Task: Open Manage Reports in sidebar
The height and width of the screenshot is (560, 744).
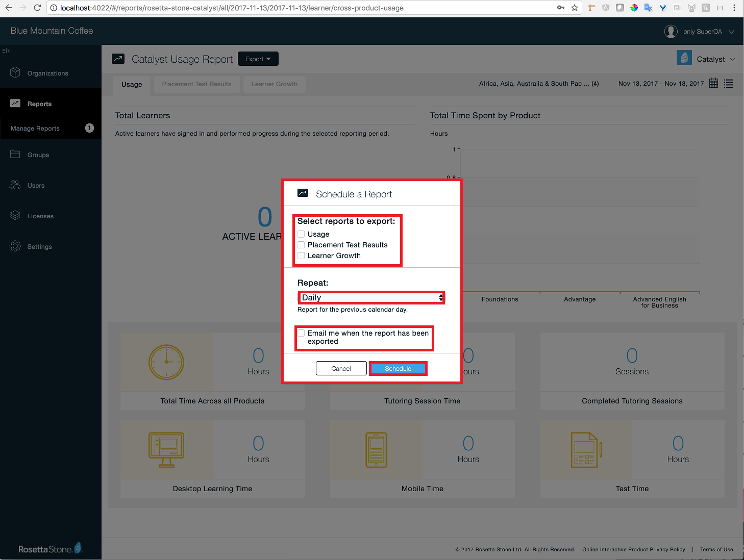Action: coord(35,129)
